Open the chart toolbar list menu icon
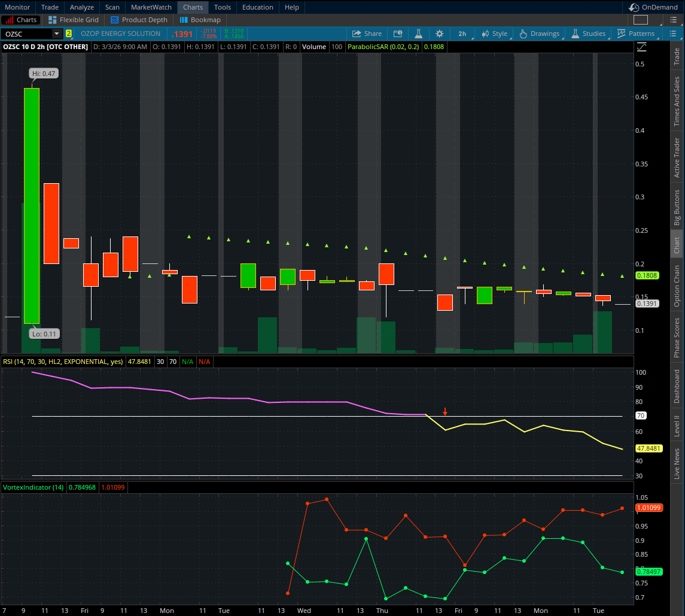This screenshot has width=685, height=616. pyautogui.click(x=672, y=34)
